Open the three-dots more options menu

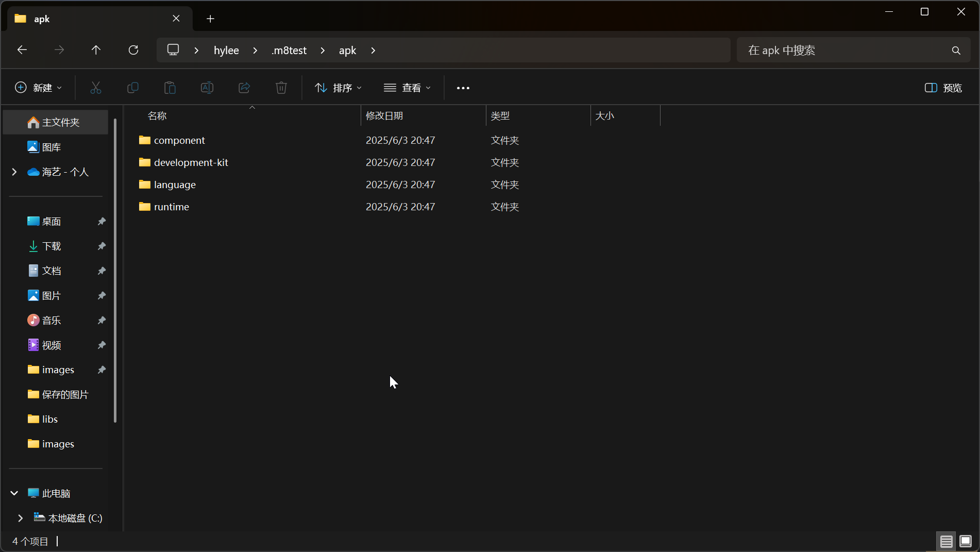coord(463,88)
